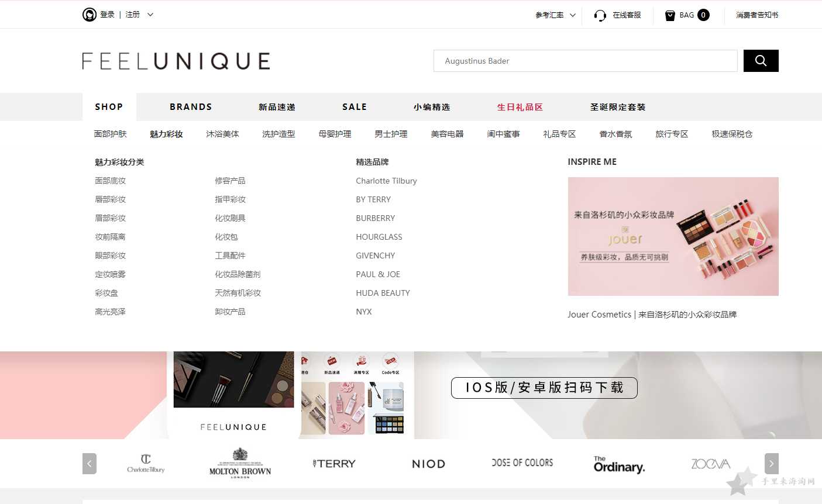Open the 圣诞限定套装 tab
The image size is (822, 504).
pyautogui.click(x=618, y=107)
